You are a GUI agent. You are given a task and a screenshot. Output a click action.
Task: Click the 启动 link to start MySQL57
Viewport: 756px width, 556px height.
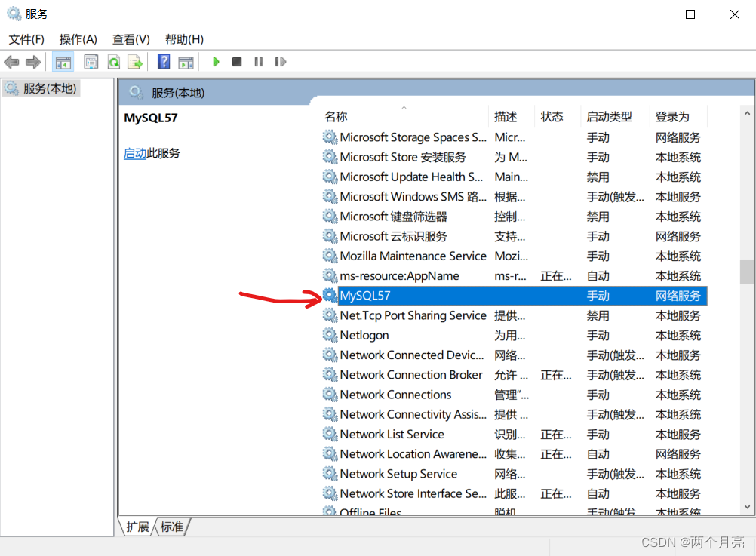point(134,153)
